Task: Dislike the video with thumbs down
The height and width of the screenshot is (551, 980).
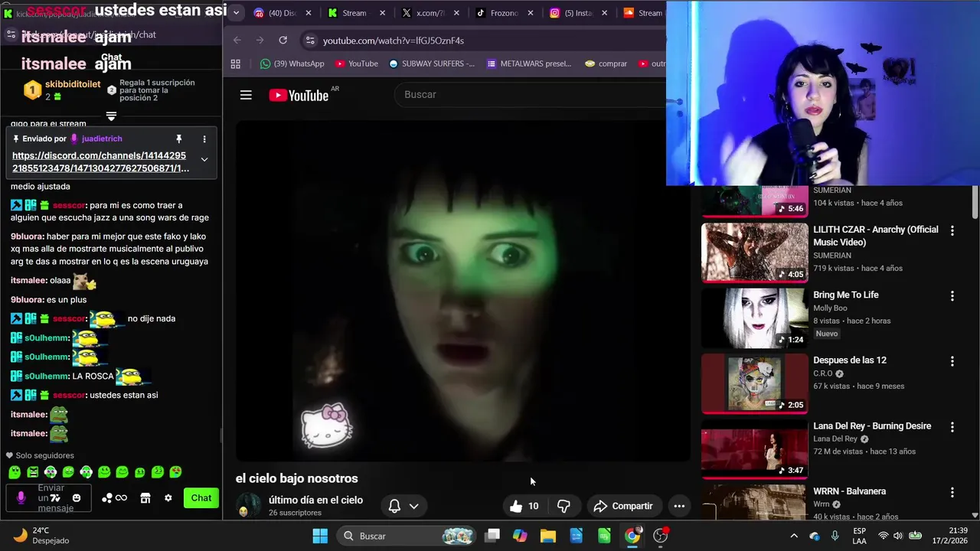Action: point(563,506)
